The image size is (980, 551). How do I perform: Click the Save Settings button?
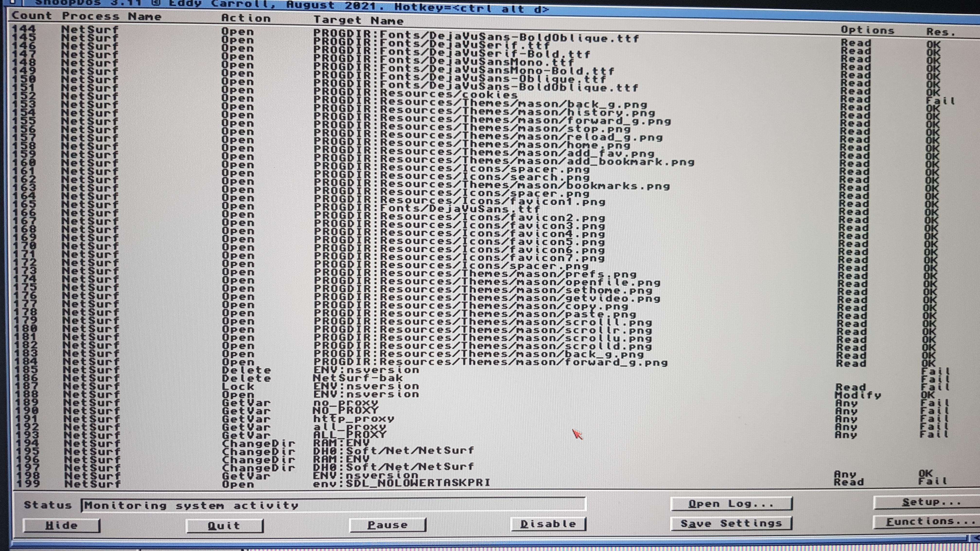pos(731,523)
